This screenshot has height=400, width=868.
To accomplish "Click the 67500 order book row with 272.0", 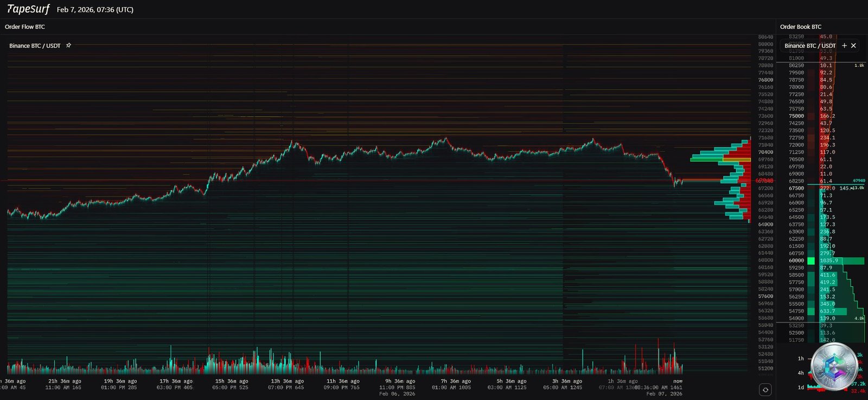I will tap(821, 188).
